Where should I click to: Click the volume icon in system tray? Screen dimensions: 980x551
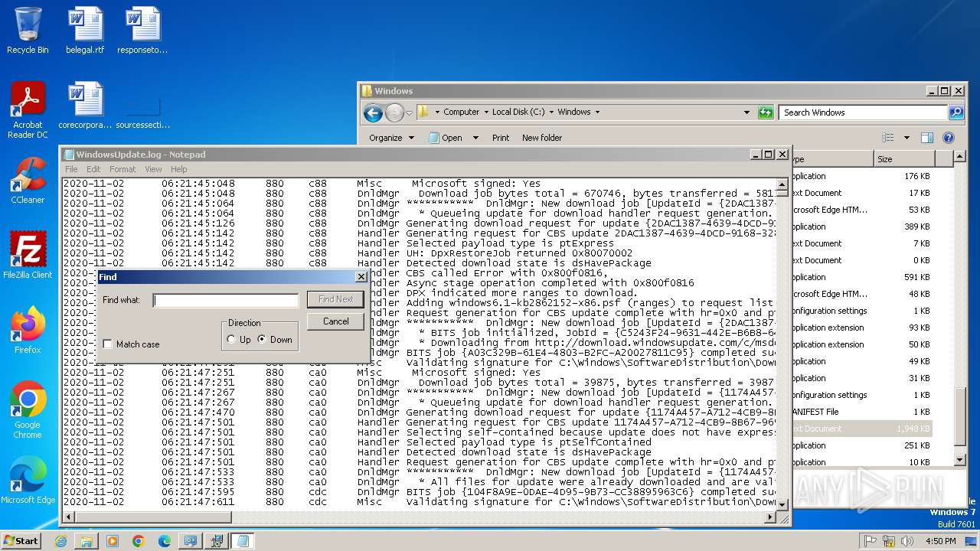click(x=906, y=541)
